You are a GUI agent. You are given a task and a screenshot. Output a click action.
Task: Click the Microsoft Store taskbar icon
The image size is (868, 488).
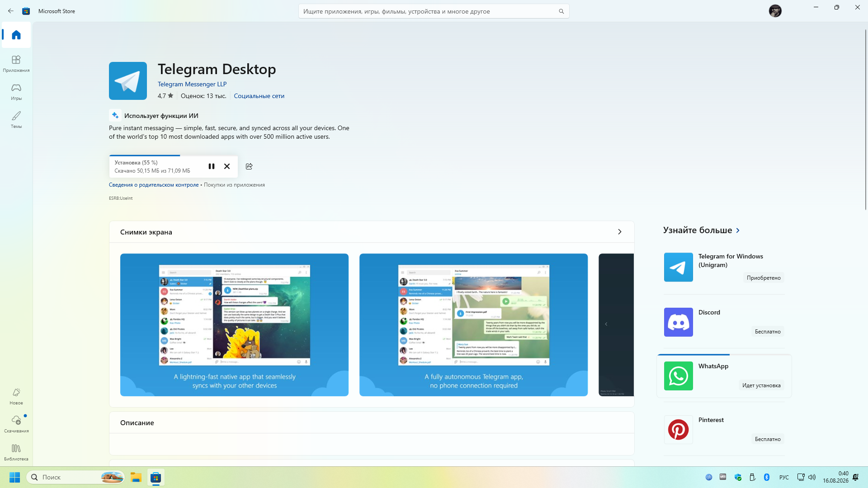(156, 477)
